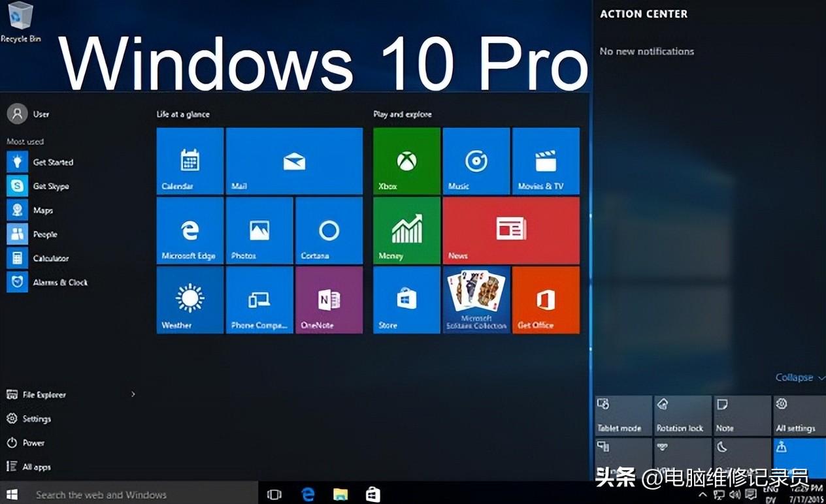Open All settings quick action
The height and width of the screenshot is (504, 826).
pyautogui.click(x=800, y=415)
